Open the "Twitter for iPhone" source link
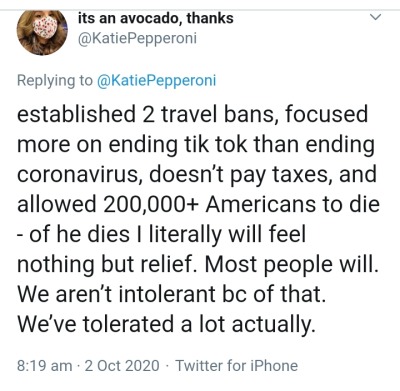Screen dimensions: 400x391 click(236, 366)
